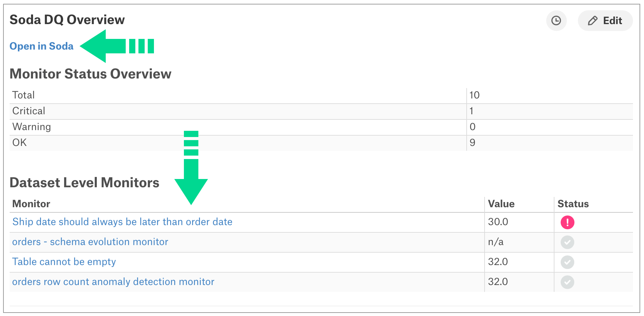Select the Total count value 10

474,95
